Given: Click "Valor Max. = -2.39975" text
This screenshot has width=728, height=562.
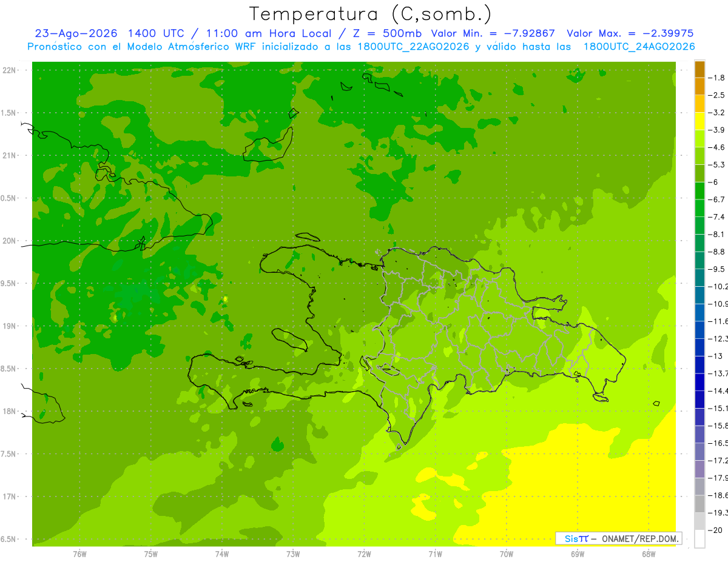Looking at the screenshot, I should (x=630, y=33).
